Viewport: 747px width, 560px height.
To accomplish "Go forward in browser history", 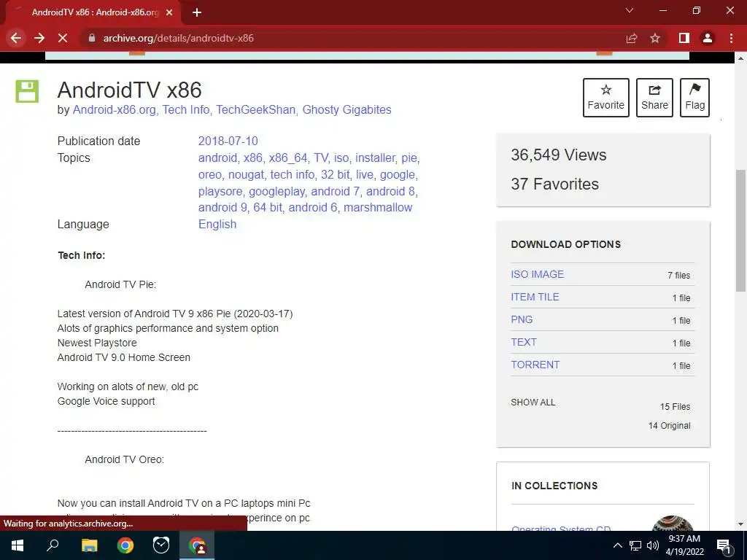I will 39,38.
